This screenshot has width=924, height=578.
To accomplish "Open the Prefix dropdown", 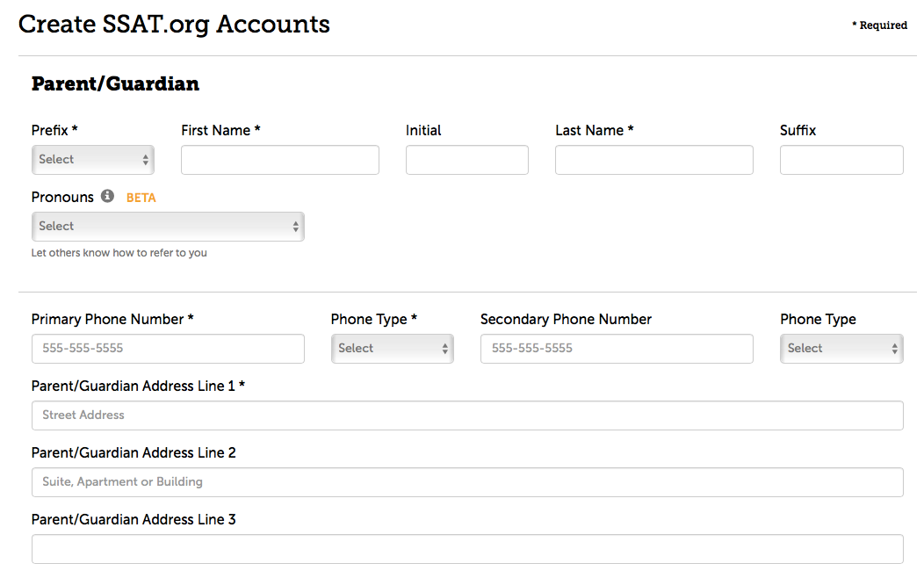I will 93,160.
